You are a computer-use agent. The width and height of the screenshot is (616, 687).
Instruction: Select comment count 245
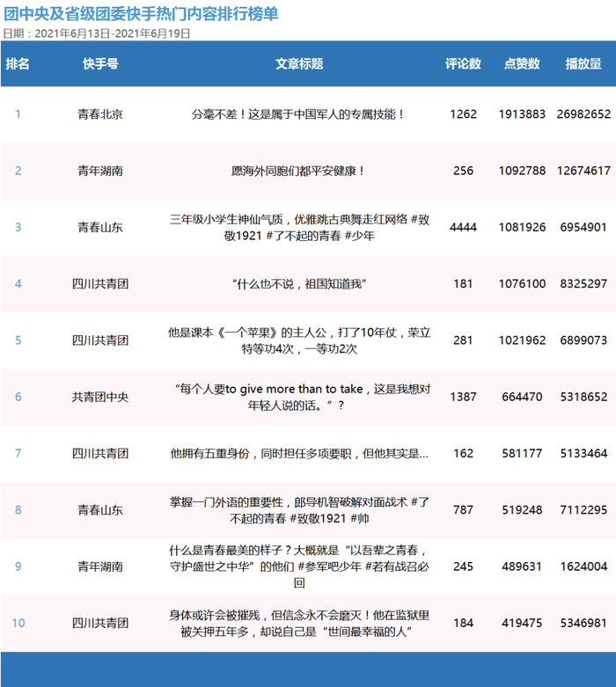click(463, 566)
